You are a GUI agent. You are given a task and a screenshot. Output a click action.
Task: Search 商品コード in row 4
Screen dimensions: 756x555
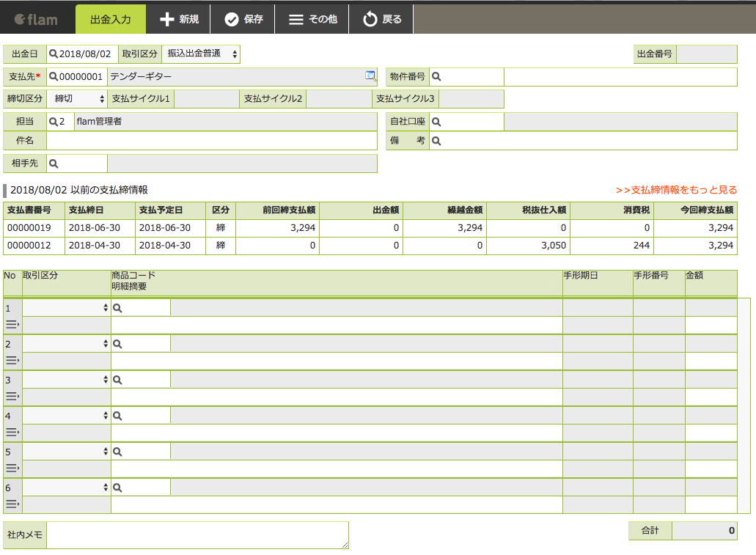click(117, 416)
